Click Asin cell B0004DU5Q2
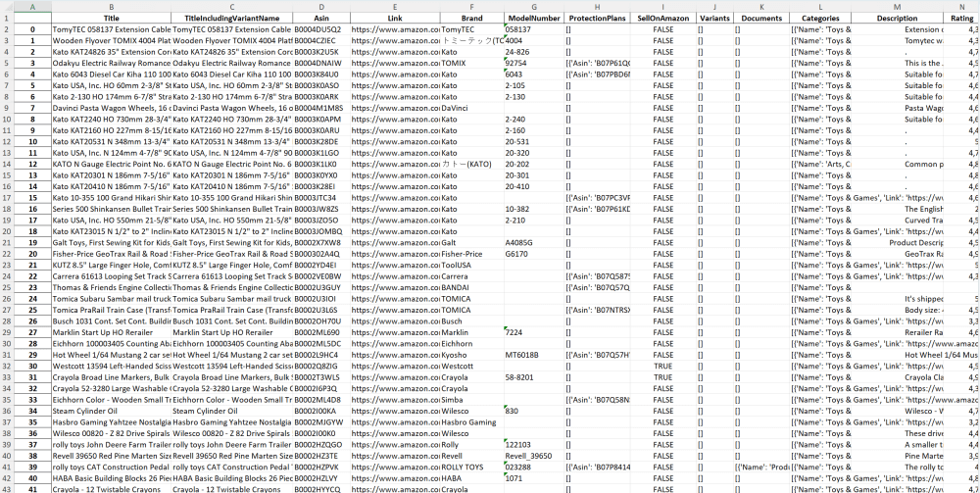Image resolution: width=980 pixels, height=493 pixels. pos(321,29)
